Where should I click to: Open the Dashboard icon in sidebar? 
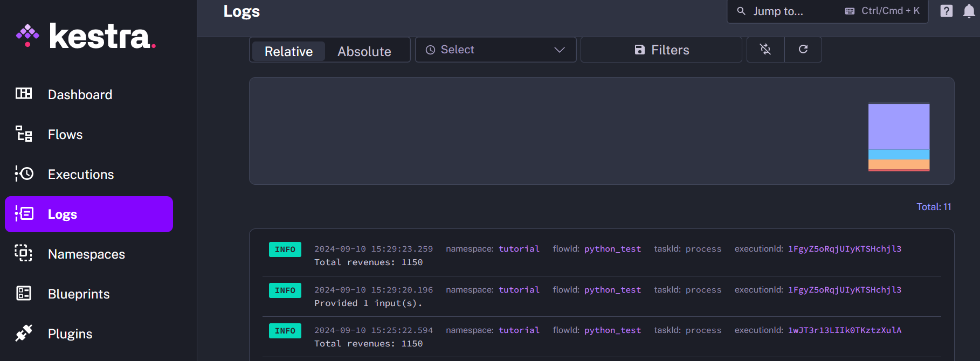[24, 94]
